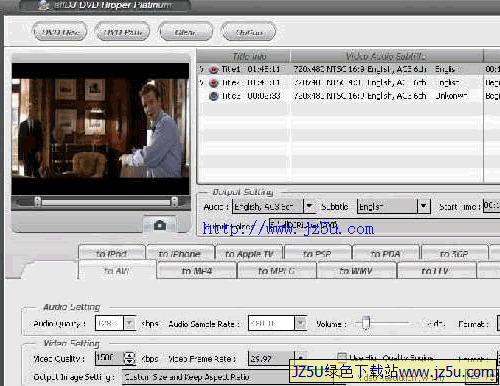Click the red disc icon for the second title
500x386 pixels.
pyautogui.click(x=213, y=83)
